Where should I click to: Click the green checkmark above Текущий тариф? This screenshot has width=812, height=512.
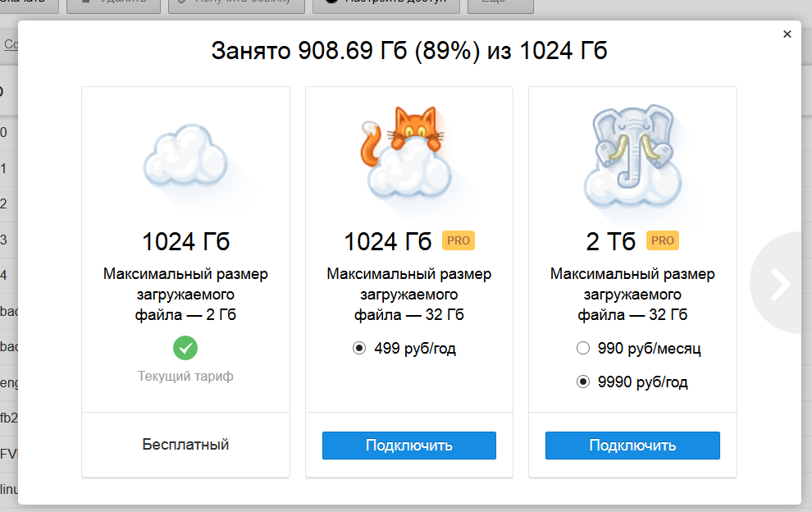pyautogui.click(x=185, y=348)
